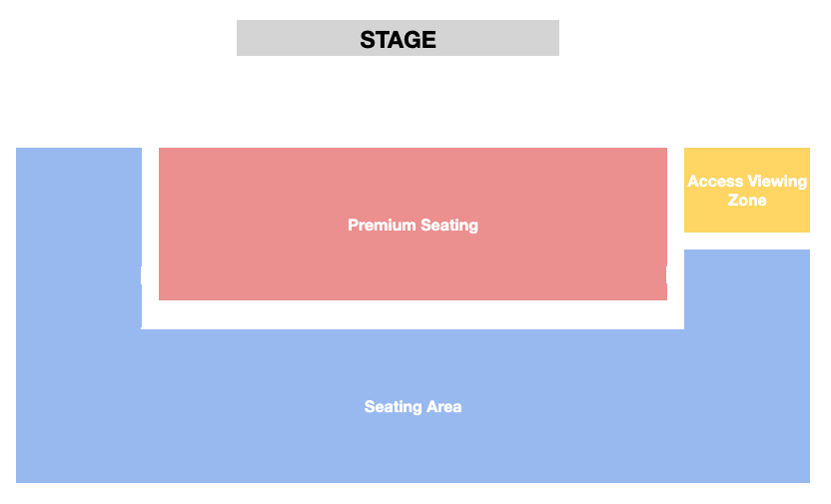Select the red Premium Seating section

coord(413,224)
